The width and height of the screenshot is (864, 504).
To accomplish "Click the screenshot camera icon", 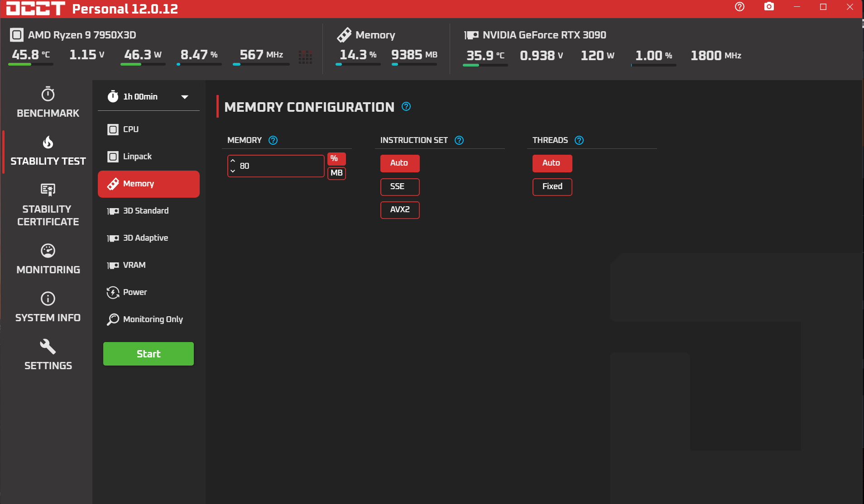I will [769, 7].
